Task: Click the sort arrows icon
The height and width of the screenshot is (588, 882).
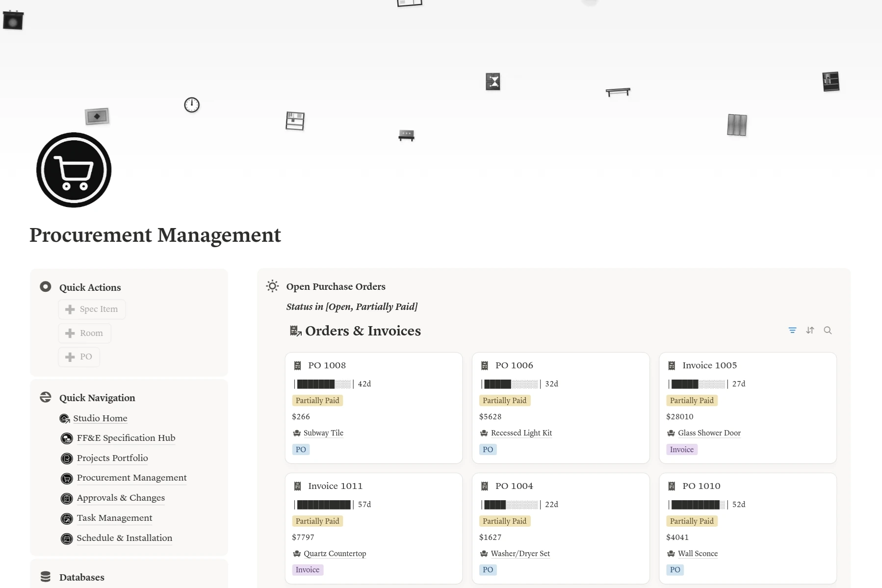Action: click(810, 331)
